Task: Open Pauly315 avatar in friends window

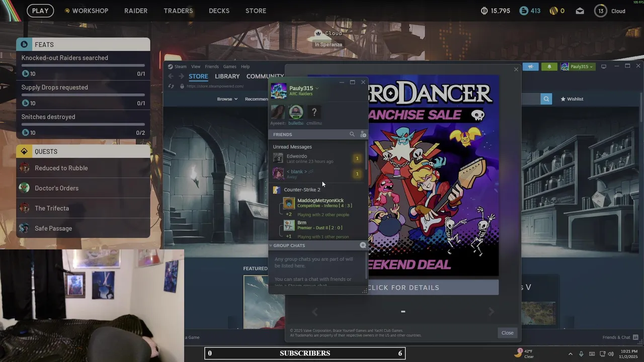Action: pyautogui.click(x=279, y=91)
